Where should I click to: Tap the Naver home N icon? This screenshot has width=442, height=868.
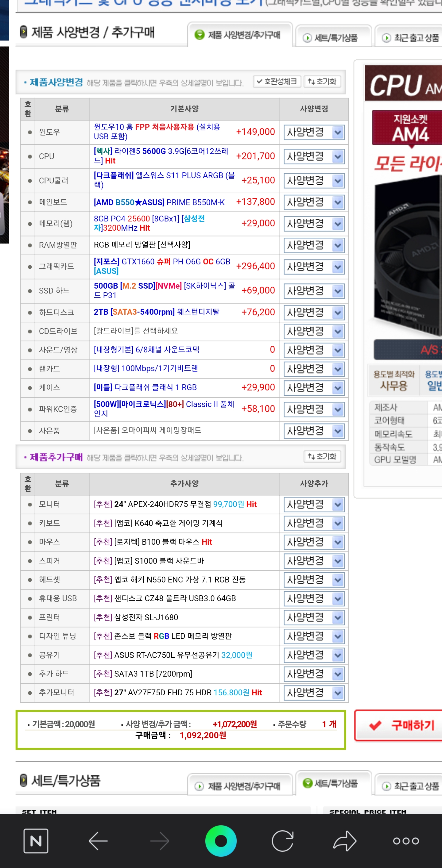36,841
